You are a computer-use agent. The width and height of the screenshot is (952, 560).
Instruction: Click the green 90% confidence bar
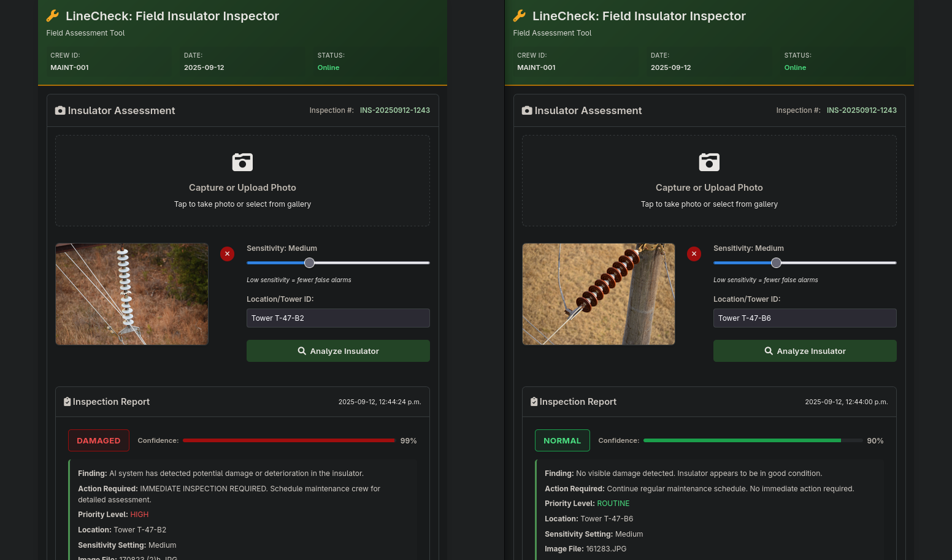pos(742,440)
